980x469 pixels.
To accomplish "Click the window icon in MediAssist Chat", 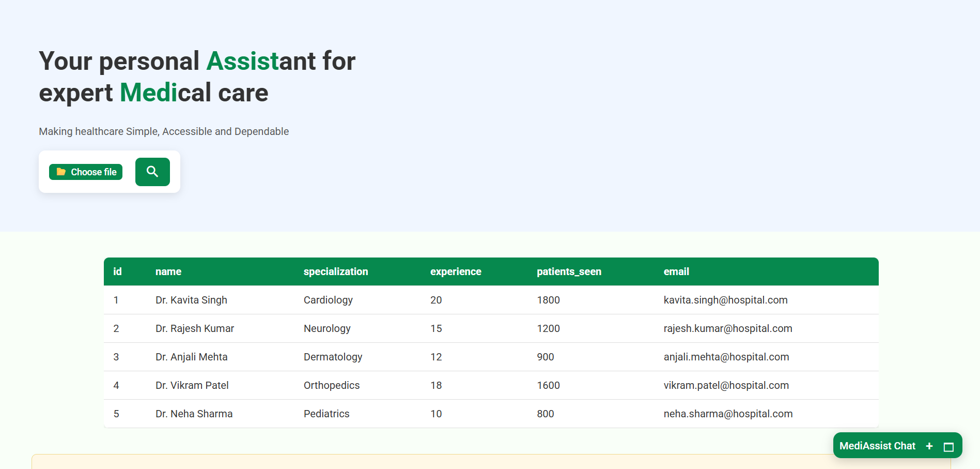I will tap(948, 447).
